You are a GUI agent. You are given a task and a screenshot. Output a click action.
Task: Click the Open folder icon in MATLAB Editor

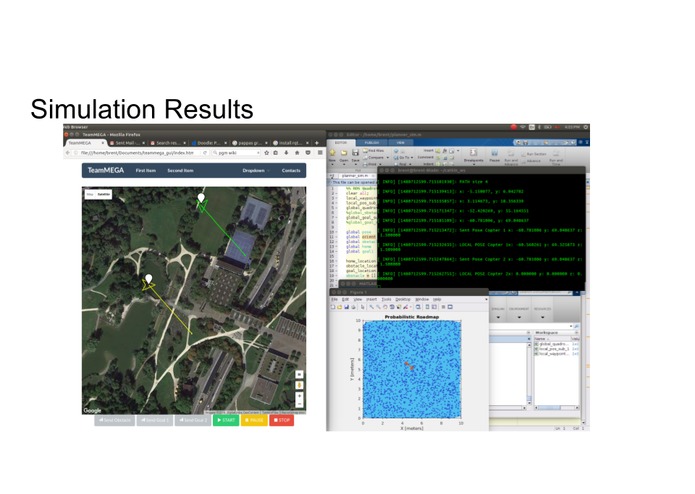pos(344,155)
